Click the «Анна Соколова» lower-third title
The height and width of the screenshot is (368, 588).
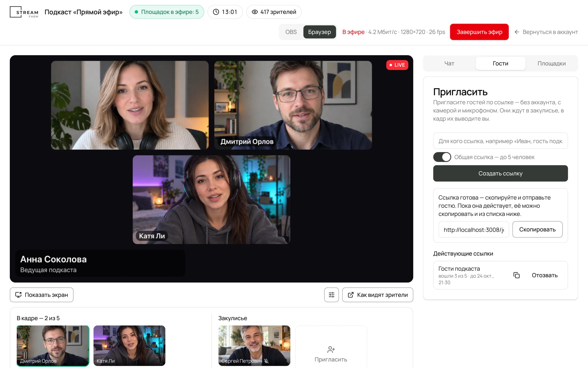pyautogui.click(x=53, y=259)
